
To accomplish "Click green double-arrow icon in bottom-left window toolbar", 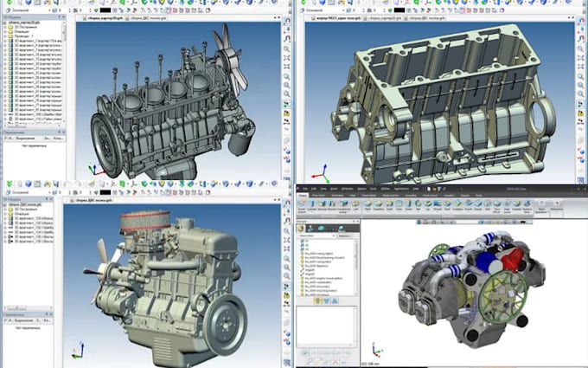I will pos(10,184).
